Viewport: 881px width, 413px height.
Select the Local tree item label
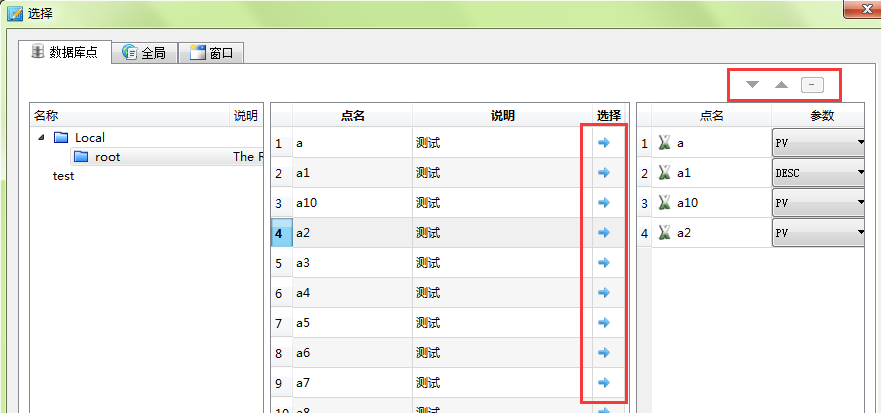coord(90,138)
